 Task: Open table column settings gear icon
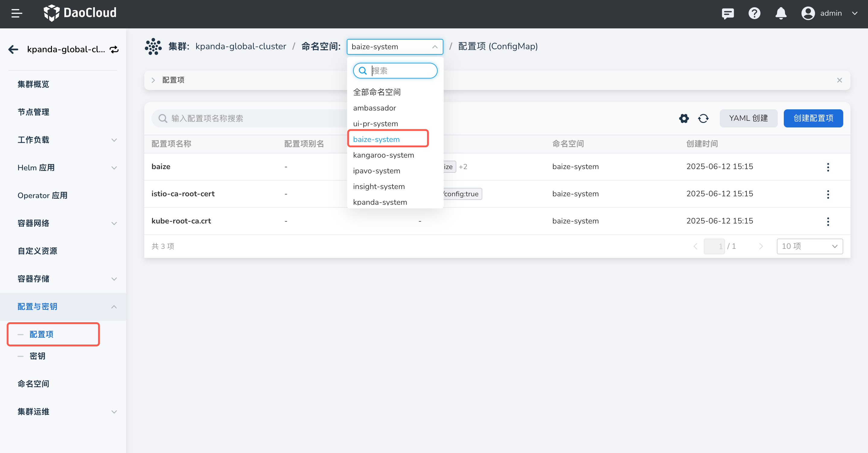point(684,118)
